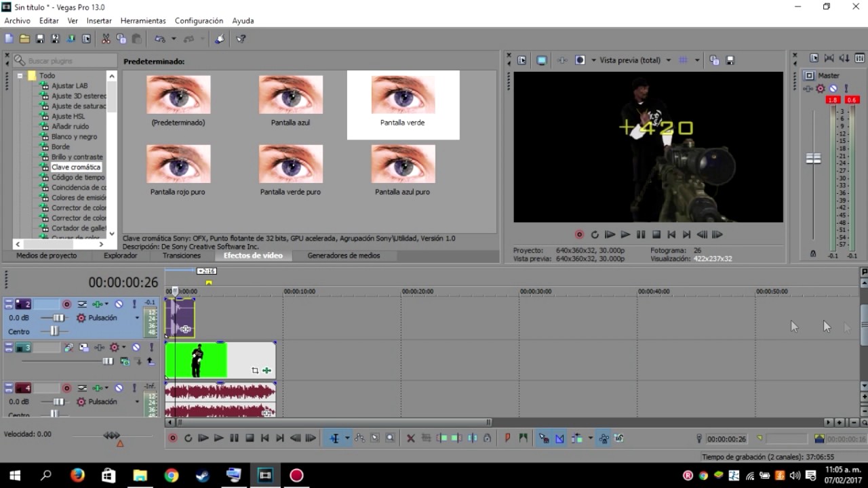The height and width of the screenshot is (488, 868).
Task: Collapse the Todo folder in plugin tree
Action: click(x=20, y=75)
